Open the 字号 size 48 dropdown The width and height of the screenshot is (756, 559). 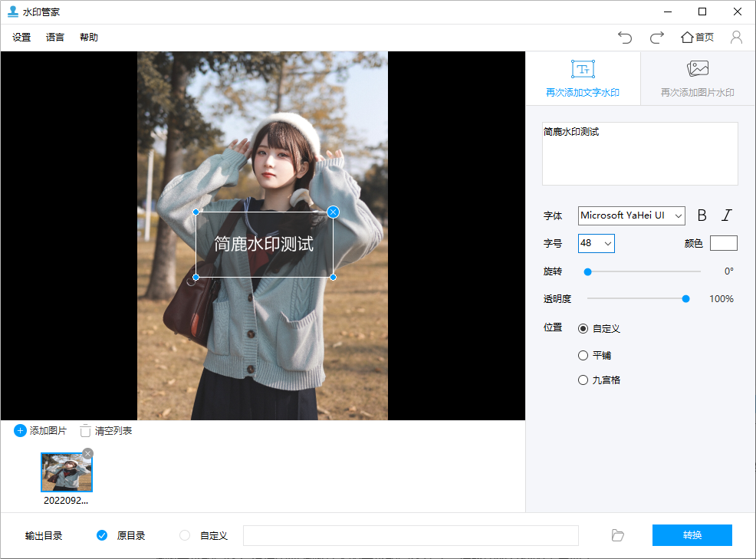pyautogui.click(x=597, y=243)
